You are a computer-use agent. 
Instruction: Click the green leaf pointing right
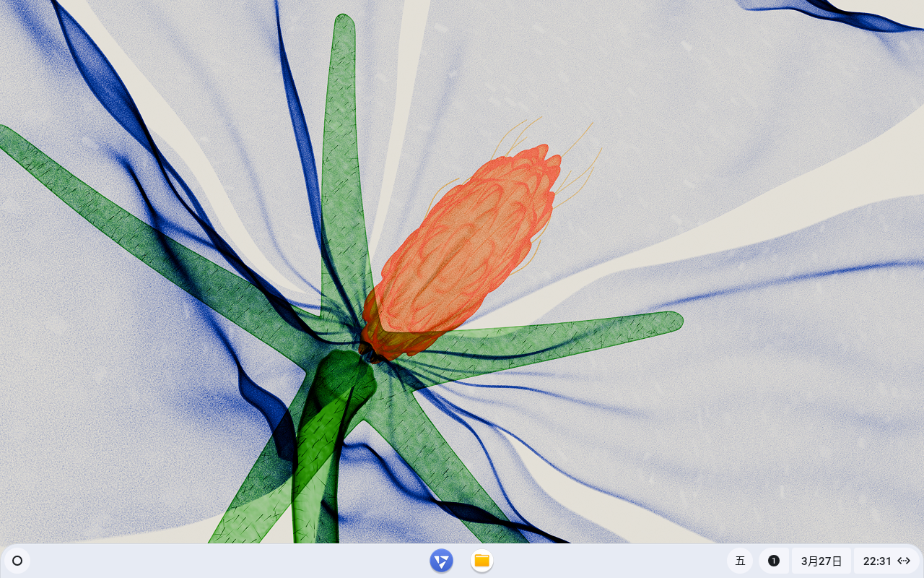577,332
